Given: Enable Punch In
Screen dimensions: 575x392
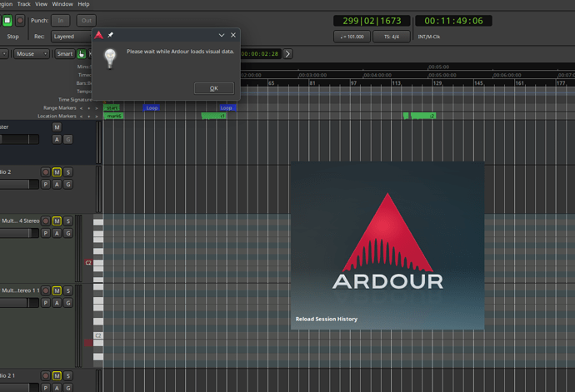Looking at the screenshot, I should [61, 21].
